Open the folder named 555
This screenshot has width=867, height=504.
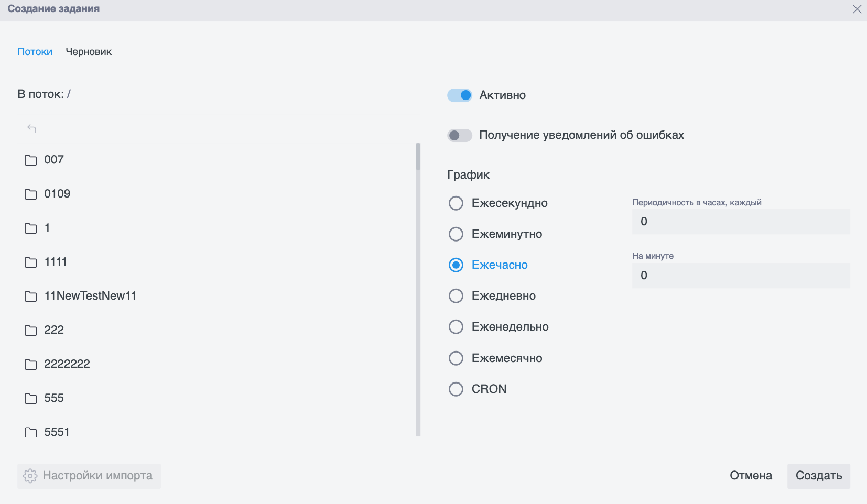tap(216, 398)
